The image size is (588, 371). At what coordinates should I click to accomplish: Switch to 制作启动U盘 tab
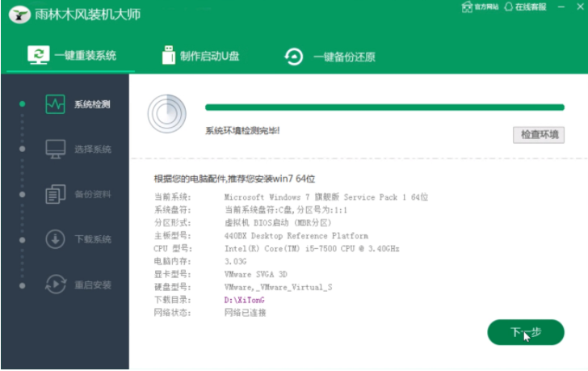click(200, 56)
